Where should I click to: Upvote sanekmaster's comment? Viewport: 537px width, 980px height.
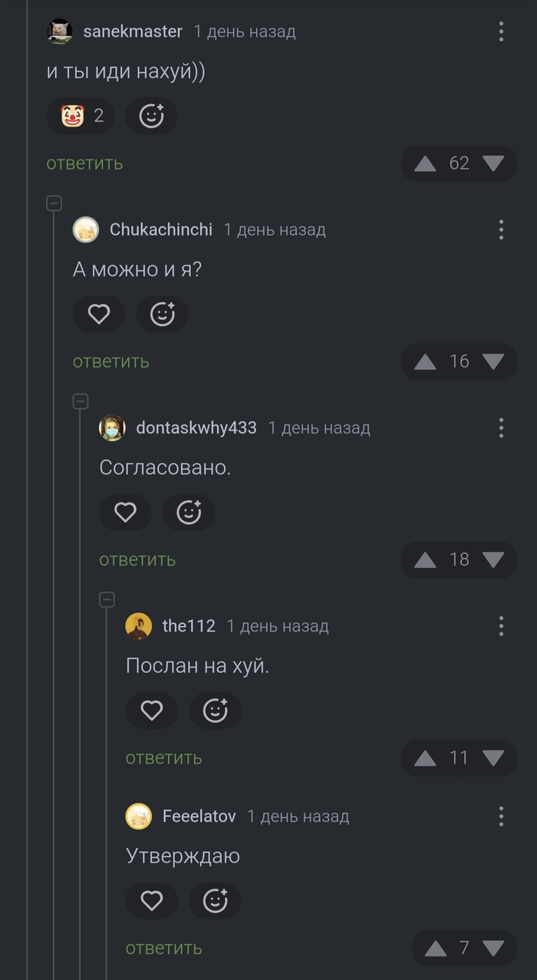[x=425, y=163]
